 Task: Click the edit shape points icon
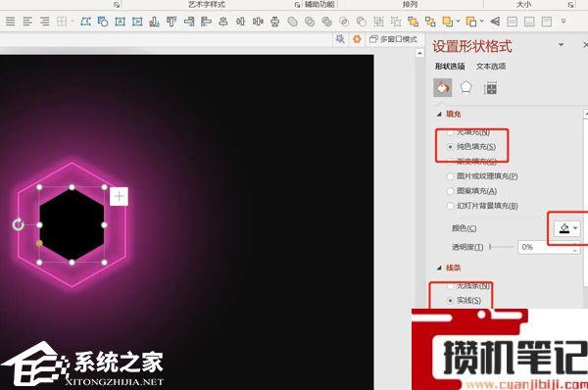tap(85, 22)
